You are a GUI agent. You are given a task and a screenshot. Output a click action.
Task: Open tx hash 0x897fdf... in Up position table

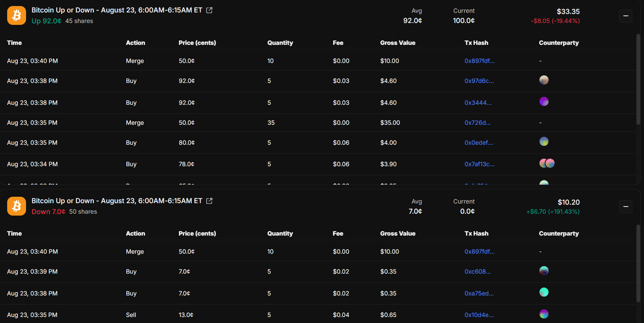pos(480,61)
